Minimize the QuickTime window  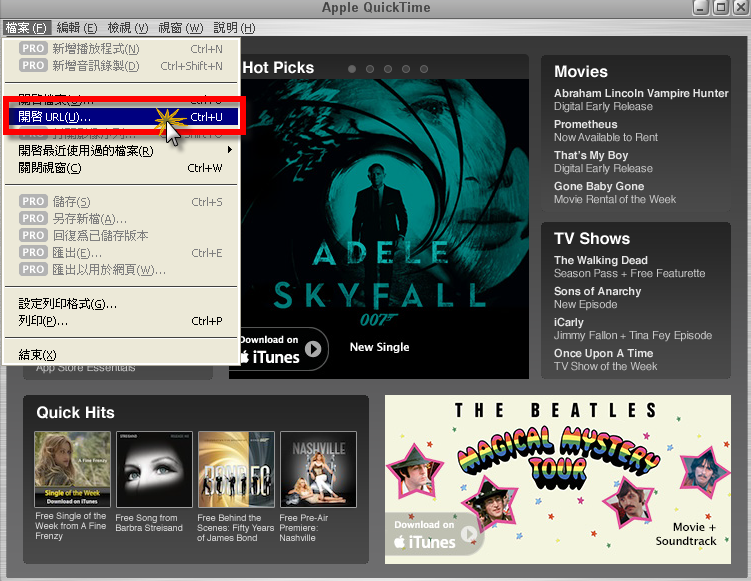(701, 8)
